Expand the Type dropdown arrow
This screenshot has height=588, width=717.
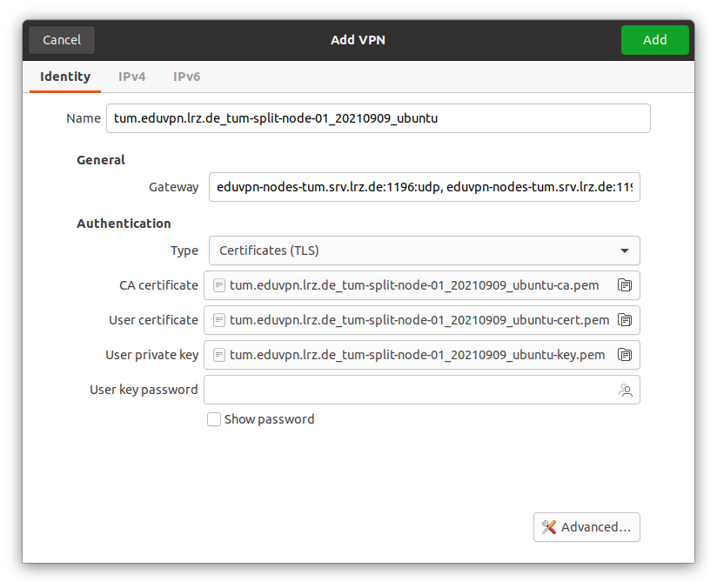(x=624, y=251)
